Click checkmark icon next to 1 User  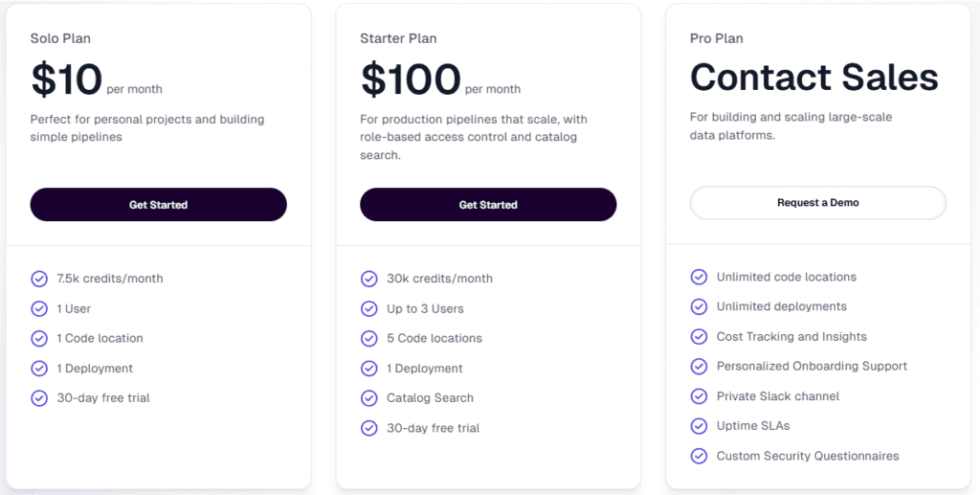39,308
